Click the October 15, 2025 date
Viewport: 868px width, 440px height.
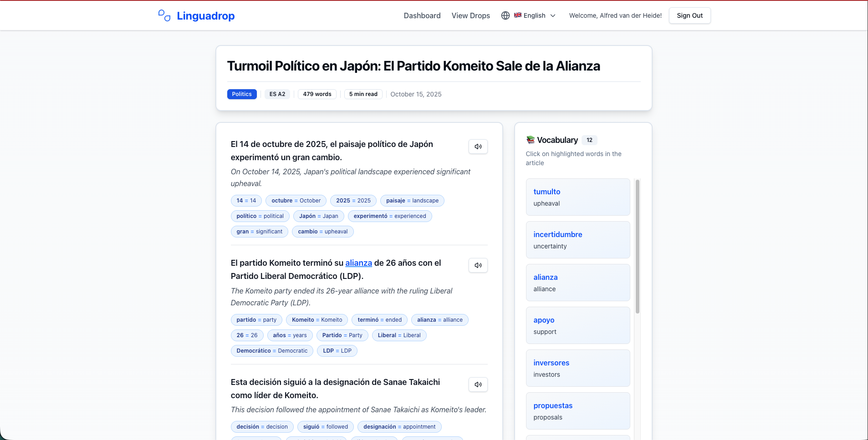pos(416,94)
